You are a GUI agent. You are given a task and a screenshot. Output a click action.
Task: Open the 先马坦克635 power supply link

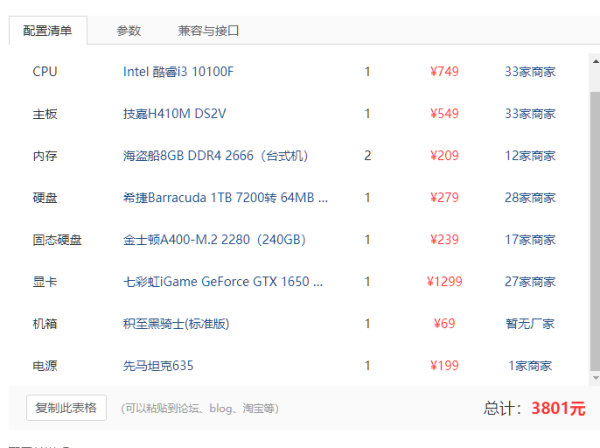(x=158, y=366)
